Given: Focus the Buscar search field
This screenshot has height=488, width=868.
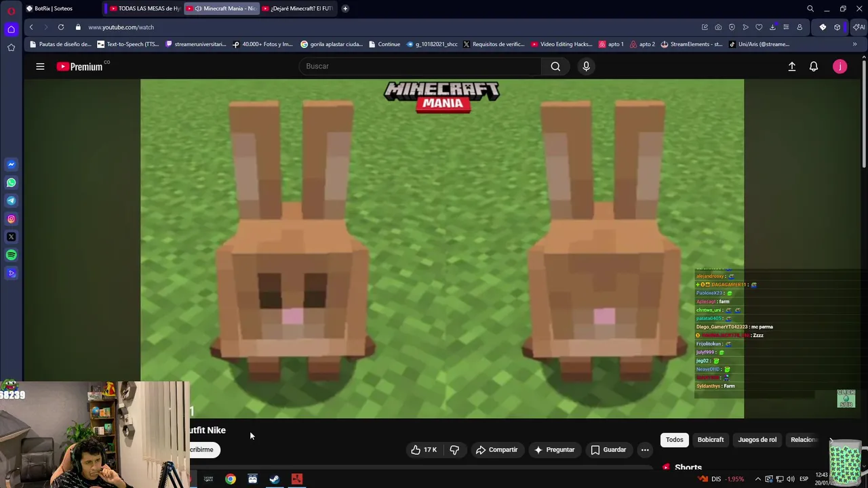Looking at the screenshot, I should coord(420,66).
